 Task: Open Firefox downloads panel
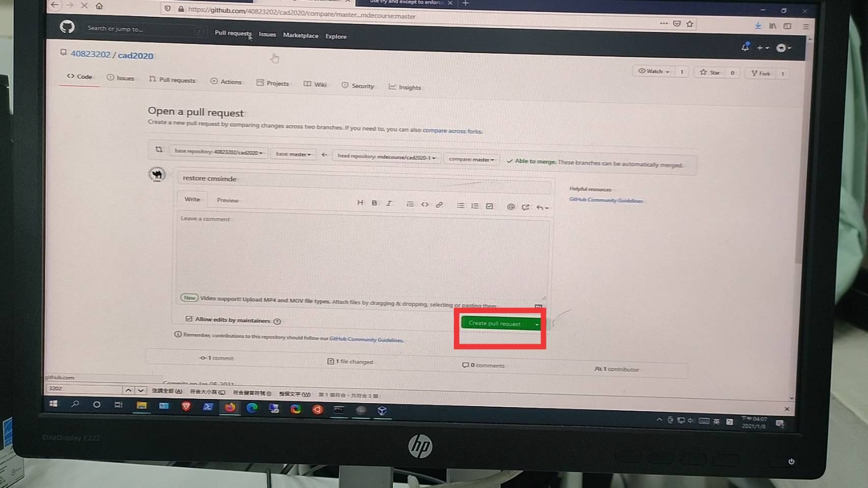point(758,25)
